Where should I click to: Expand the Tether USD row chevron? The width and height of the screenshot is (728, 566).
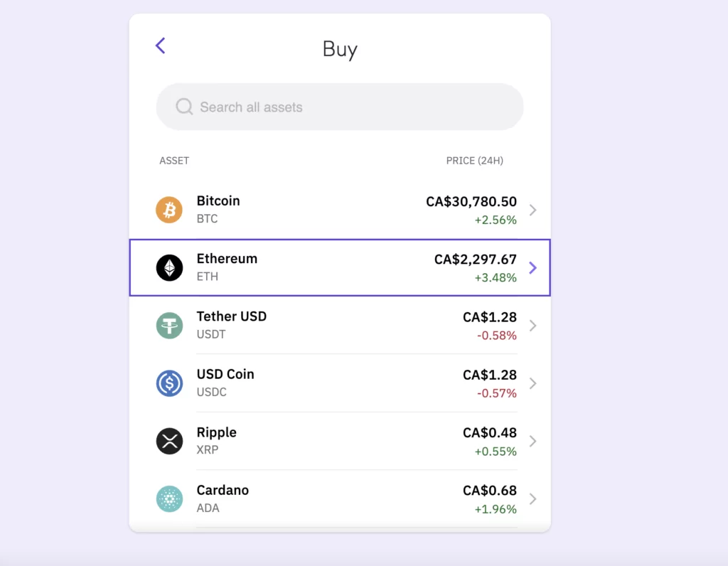tap(532, 326)
